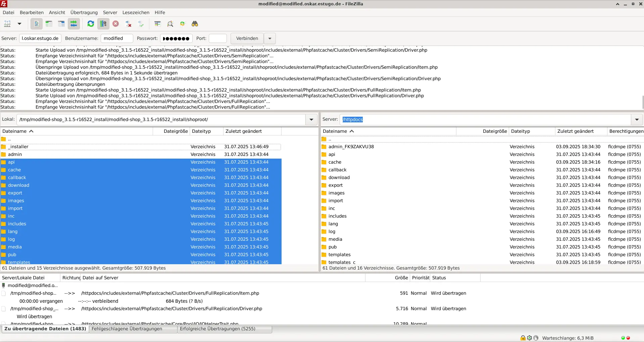Open the Site Manager icon
Viewport: 644px width, 342px height.
[7, 24]
